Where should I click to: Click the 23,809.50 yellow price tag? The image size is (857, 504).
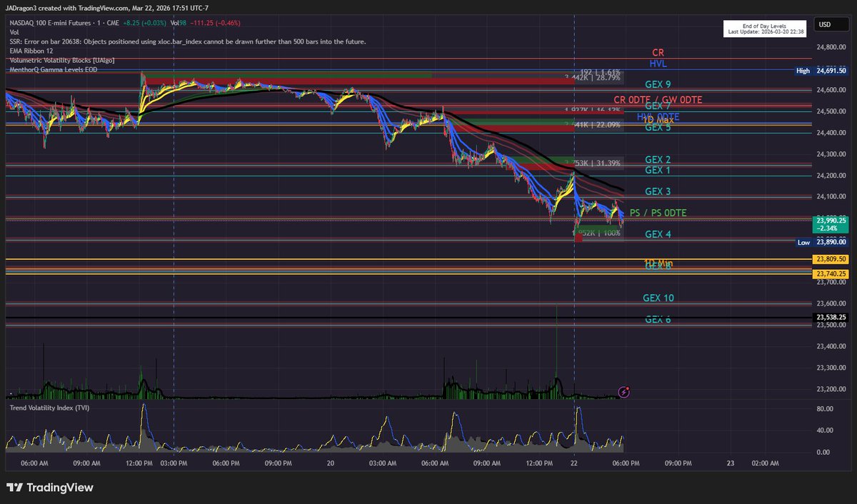[832, 259]
